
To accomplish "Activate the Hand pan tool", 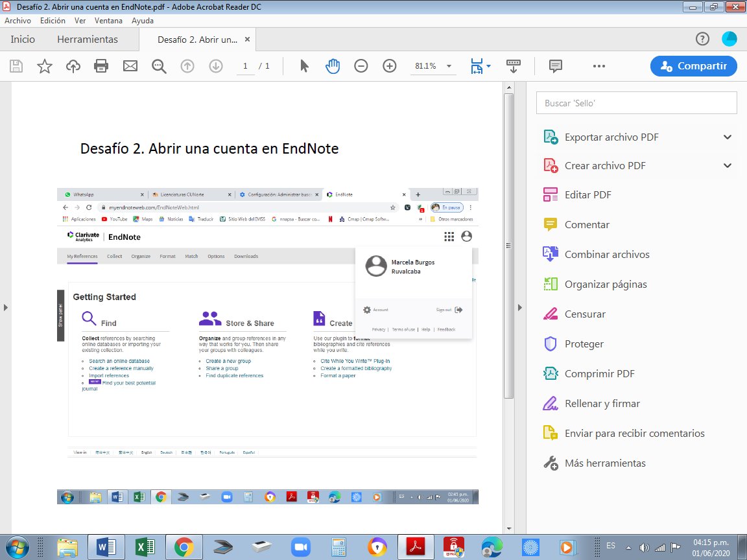I will [x=333, y=65].
